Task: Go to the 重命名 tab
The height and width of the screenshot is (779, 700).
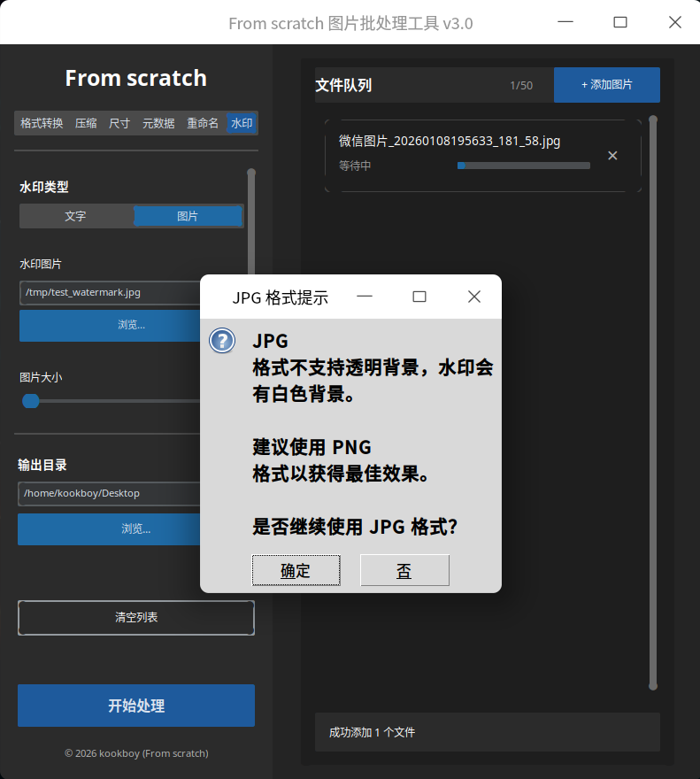Action: [x=203, y=123]
